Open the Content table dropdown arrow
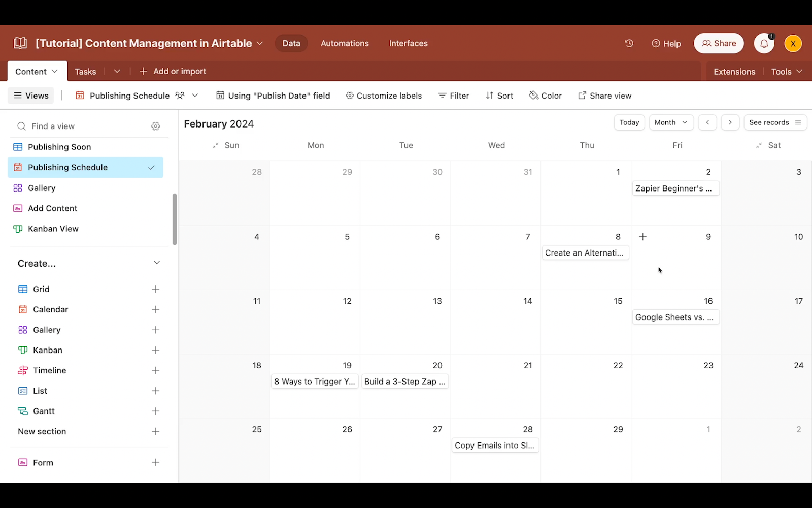The height and width of the screenshot is (508, 812). (55, 71)
